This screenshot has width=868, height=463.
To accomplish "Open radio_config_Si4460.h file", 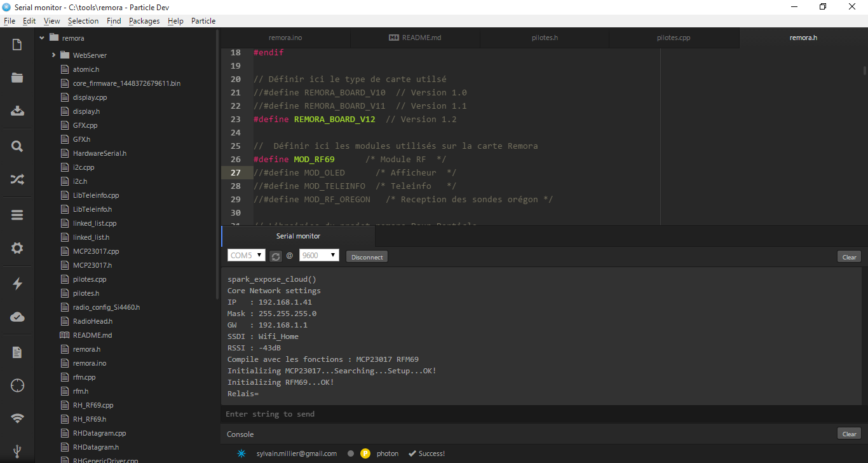I will coord(106,307).
